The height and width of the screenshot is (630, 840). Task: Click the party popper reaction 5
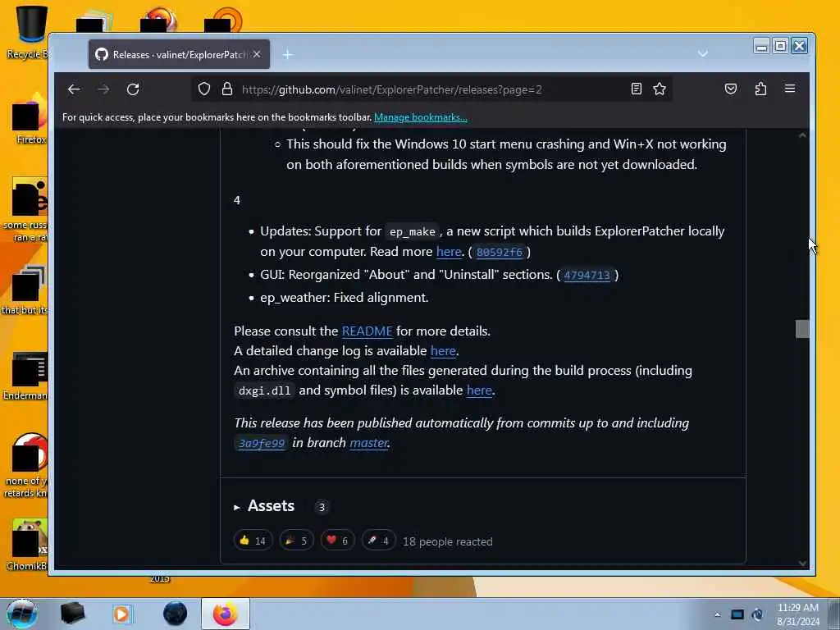[x=296, y=541]
